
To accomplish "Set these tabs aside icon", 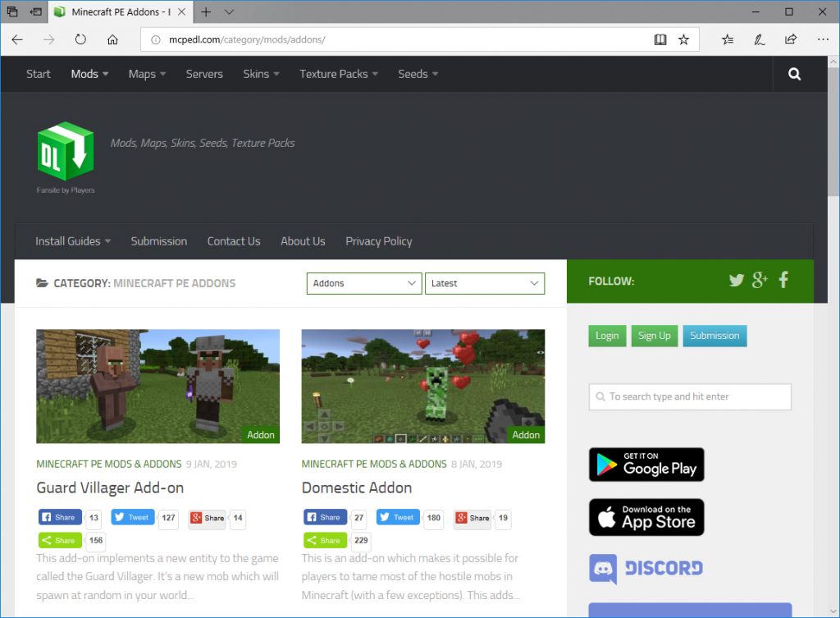I will click(x=35, y=11).
